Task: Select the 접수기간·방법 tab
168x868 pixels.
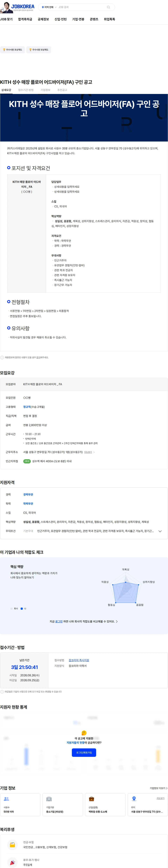Action: [26, 90]
